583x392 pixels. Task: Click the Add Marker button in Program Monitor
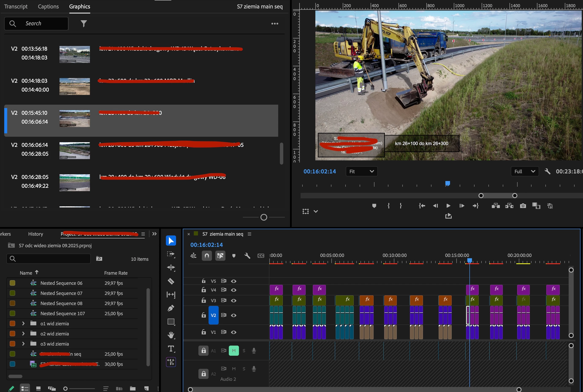coord(374,206)
